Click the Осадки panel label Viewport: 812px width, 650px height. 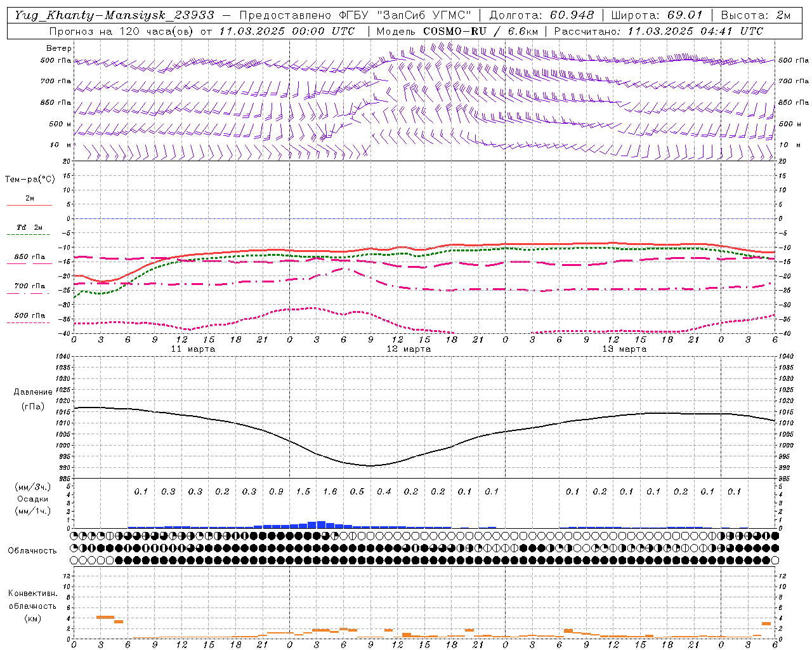[x=33, y=499]
